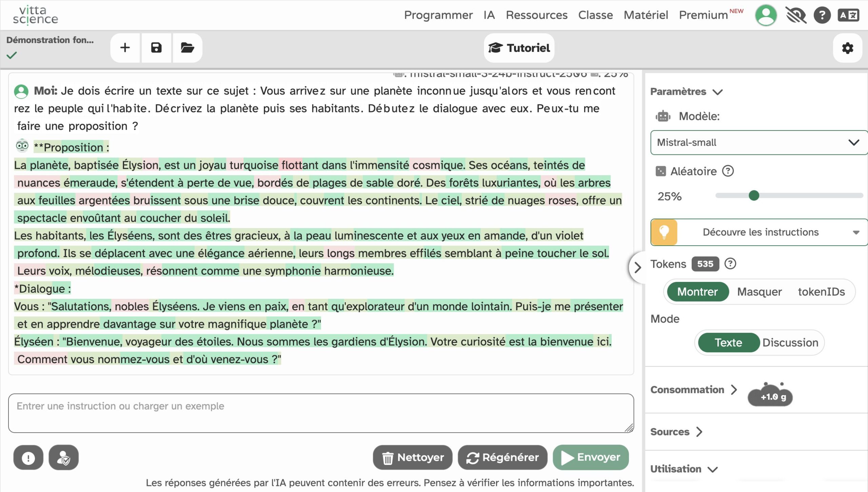Open the Mistral-small model dropdown
This screenshot has width=868, height=492.
(758, 143)
